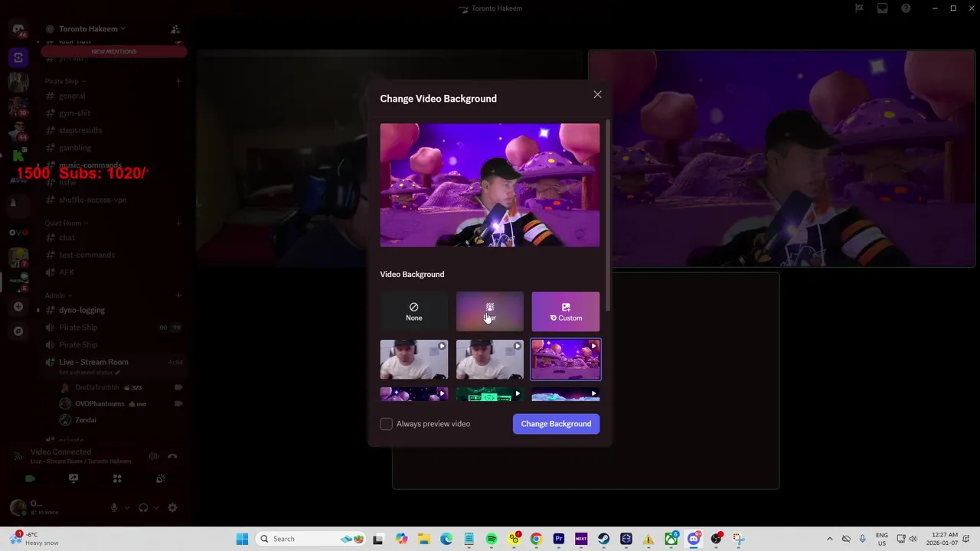
Task: Enable the Always preview video checkbox
Action: point(387,424)
